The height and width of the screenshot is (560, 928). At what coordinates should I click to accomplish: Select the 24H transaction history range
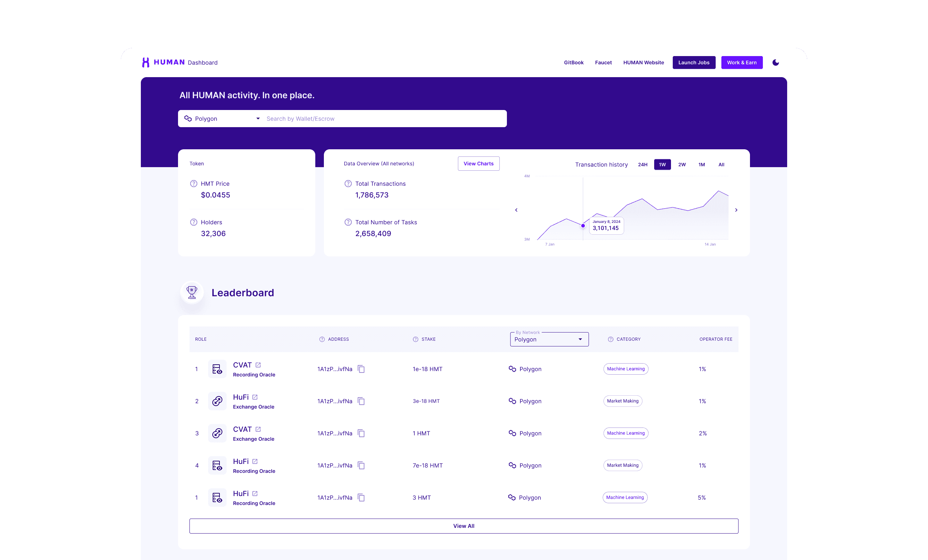tap(642, 164)
